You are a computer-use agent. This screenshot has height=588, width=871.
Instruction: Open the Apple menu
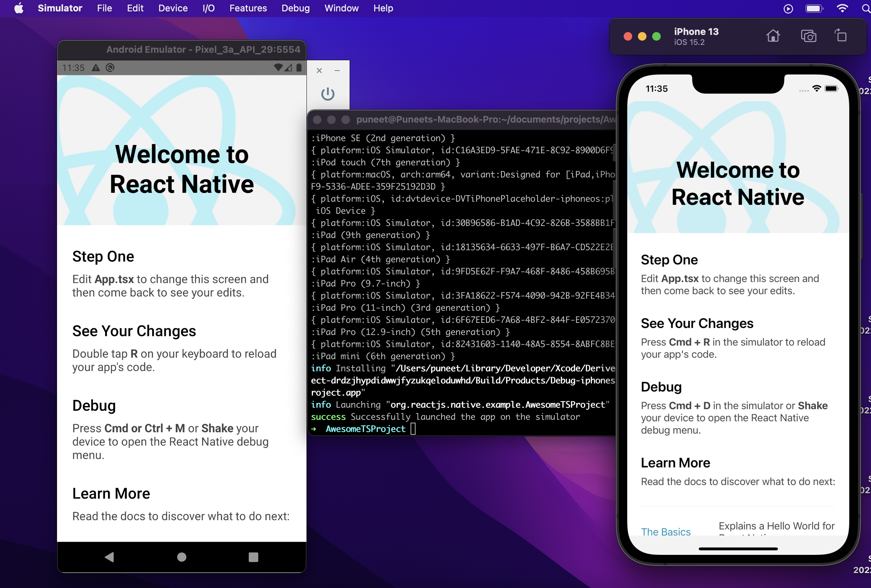(19, 8)
